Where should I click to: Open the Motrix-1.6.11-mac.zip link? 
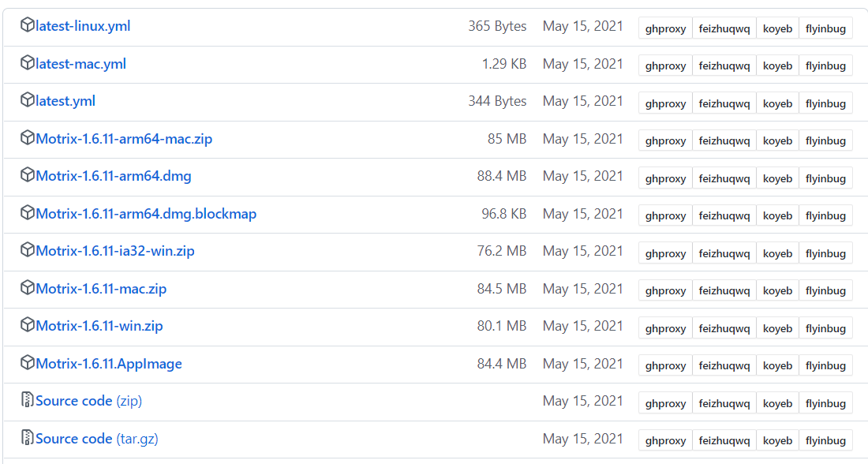(101, 289)
